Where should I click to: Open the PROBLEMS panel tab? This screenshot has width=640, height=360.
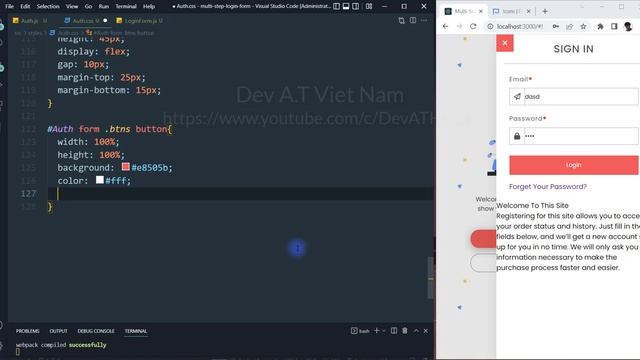(28, 331)
